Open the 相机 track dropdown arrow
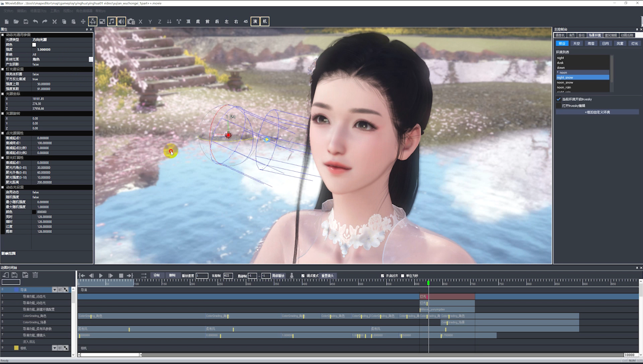Image resolution: width=643 pixels, height=364 pixels. (54, 348)
